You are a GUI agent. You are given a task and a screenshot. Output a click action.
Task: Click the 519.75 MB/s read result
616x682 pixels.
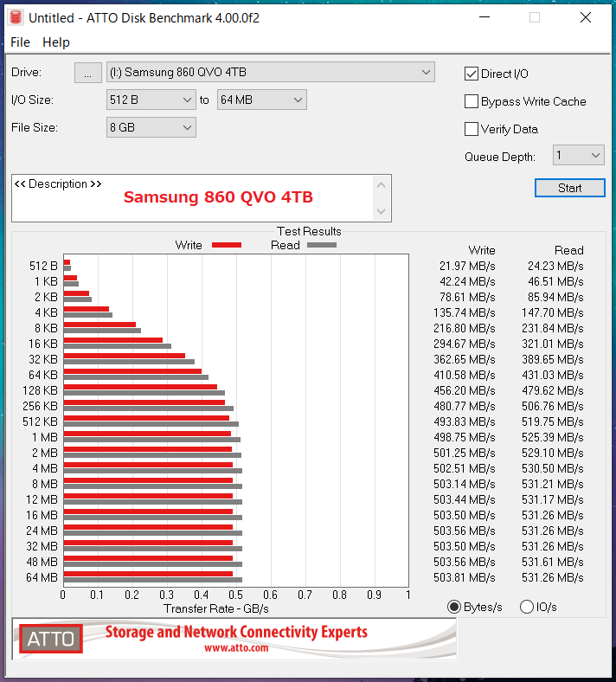click(x=553, y=421)
